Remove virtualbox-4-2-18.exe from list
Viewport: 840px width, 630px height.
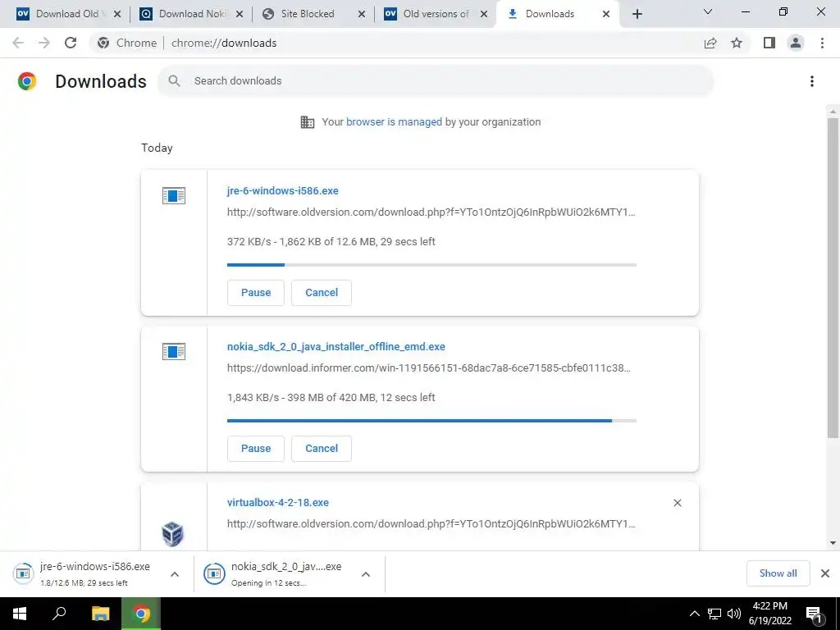(x=677, y=503)
